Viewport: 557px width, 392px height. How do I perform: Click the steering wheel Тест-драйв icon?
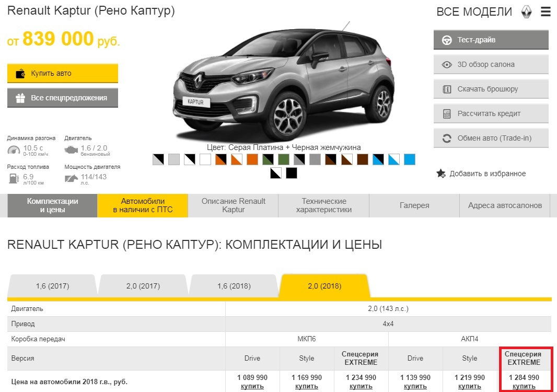pyautogui.click(x=447, y=40)
